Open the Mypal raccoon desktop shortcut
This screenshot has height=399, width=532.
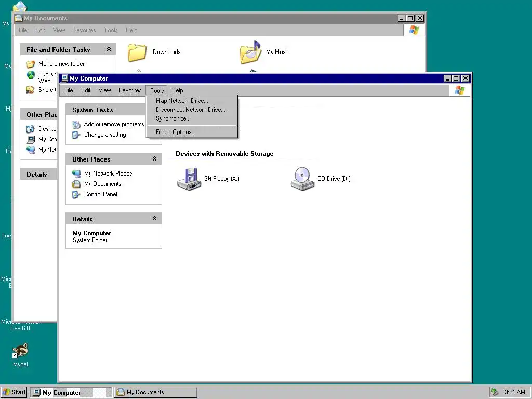(20, 351)
